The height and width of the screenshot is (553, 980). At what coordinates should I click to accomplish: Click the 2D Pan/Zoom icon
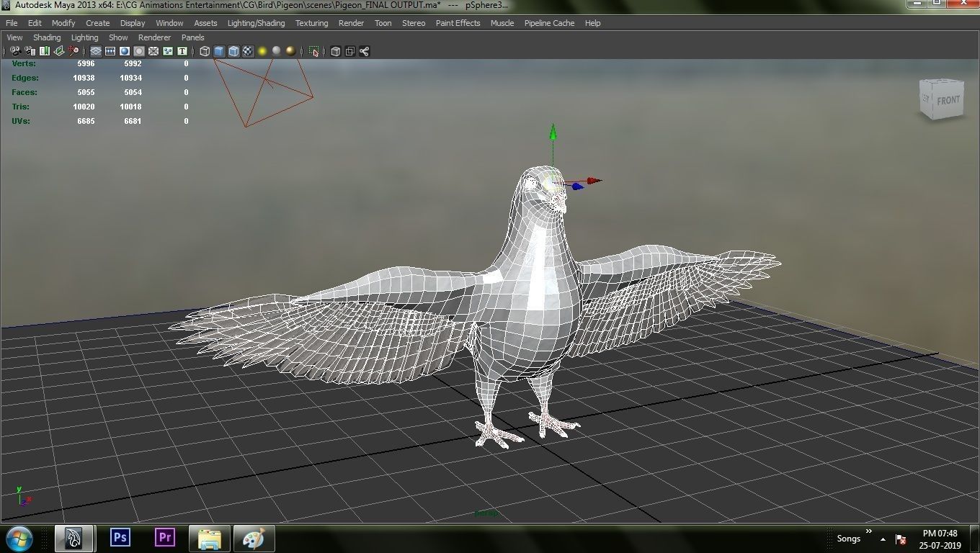coord(73,51)
